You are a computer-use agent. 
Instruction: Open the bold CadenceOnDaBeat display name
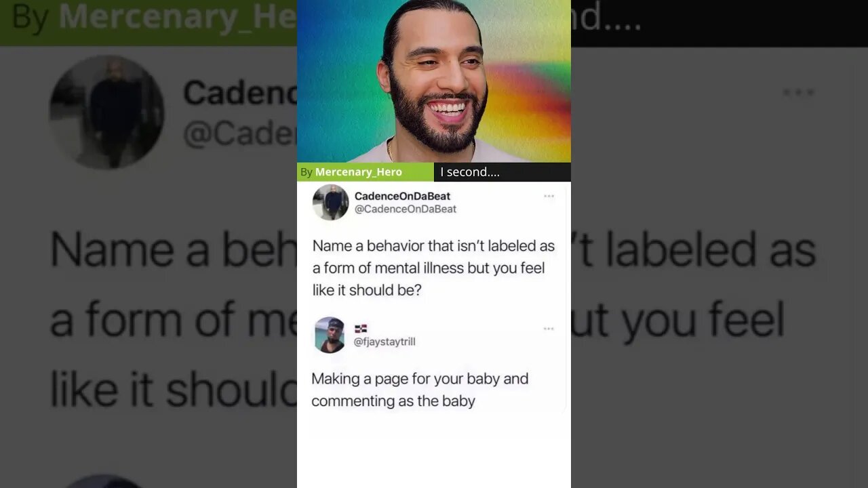402,196
